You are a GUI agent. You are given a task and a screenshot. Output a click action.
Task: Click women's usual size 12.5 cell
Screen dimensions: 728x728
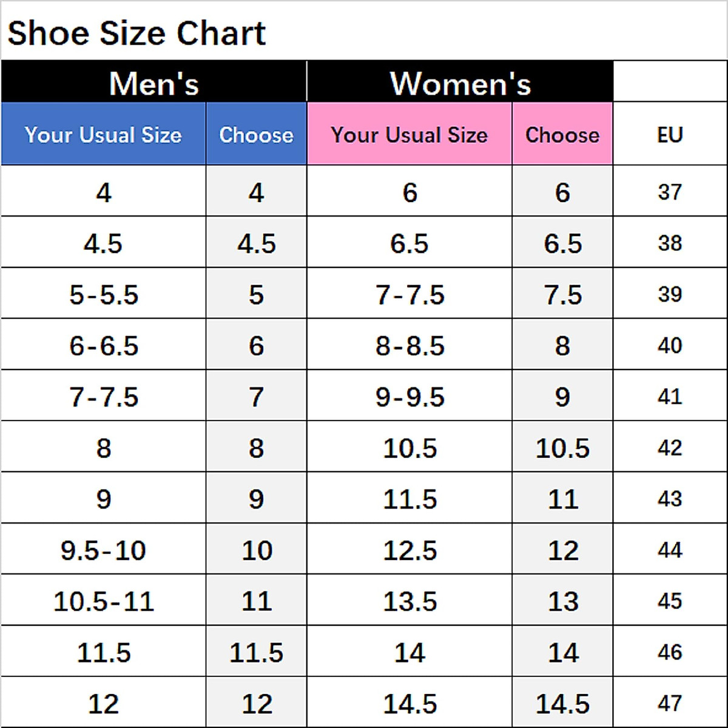point(409,550)
